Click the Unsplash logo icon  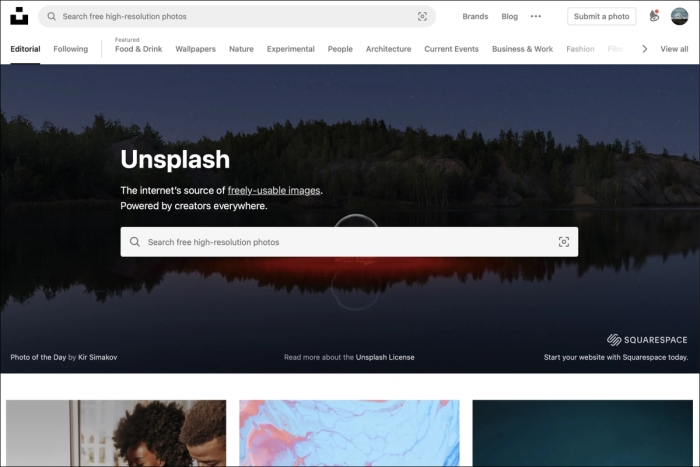pos(19,16)
